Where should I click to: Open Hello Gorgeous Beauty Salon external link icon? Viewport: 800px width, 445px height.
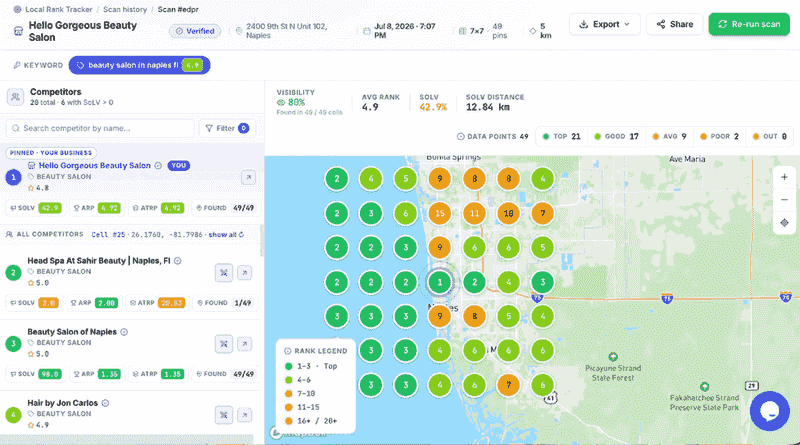click(x=248, y=177)
